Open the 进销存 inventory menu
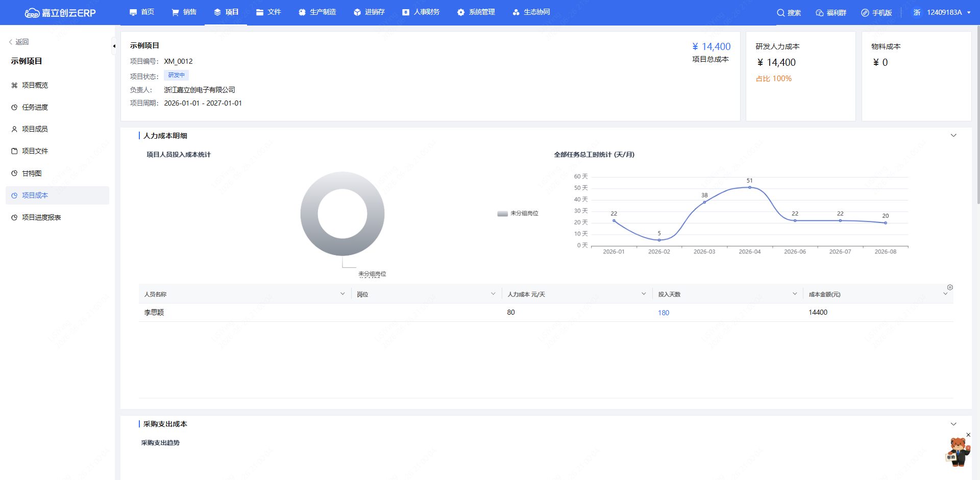This screenshot has height=480, width=980. tap(369, 12)
